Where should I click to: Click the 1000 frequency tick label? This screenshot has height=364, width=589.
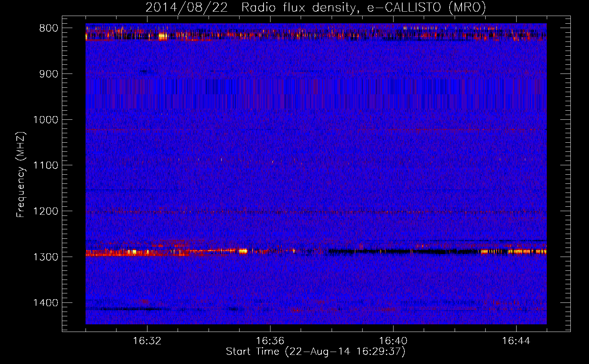click(46, 120)
